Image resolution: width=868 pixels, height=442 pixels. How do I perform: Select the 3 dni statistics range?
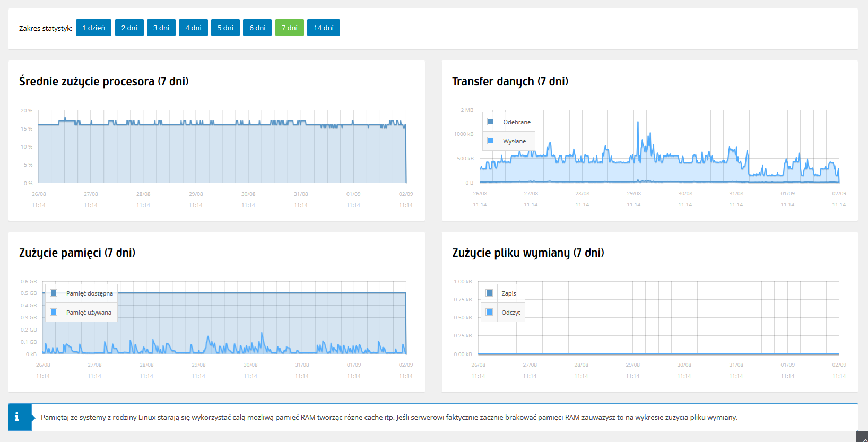coord(161,28)
